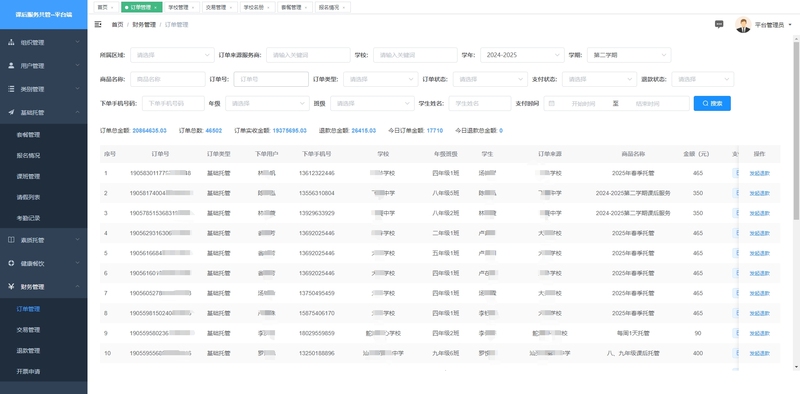Click the 类别管理 list icon
Viewport: 800px width, 394px height.
[11, 89]
